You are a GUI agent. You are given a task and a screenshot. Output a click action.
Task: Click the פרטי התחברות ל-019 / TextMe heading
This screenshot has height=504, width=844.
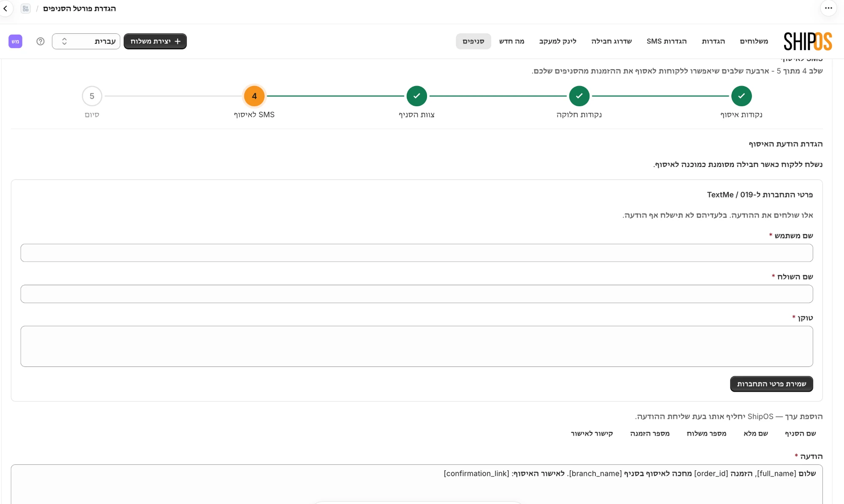(760, 195)
